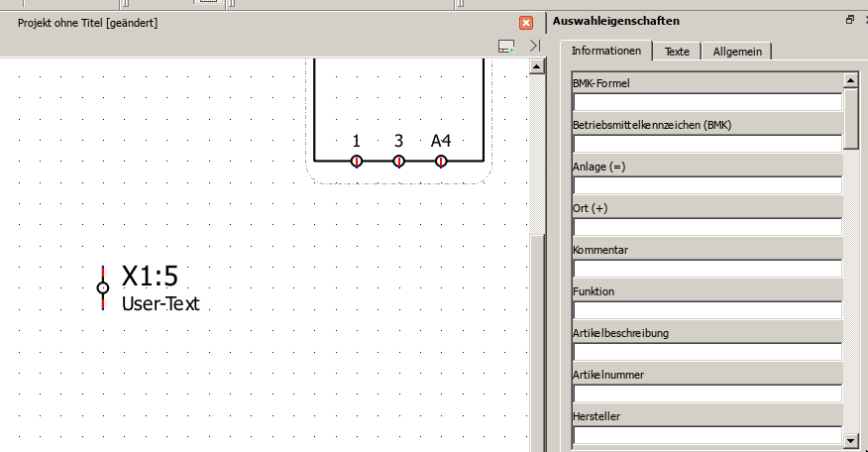Image resolution: width=868 pixels, height=452 pixels.
Task: Click the X1:5 label text
Action: [x=150, y=277]
